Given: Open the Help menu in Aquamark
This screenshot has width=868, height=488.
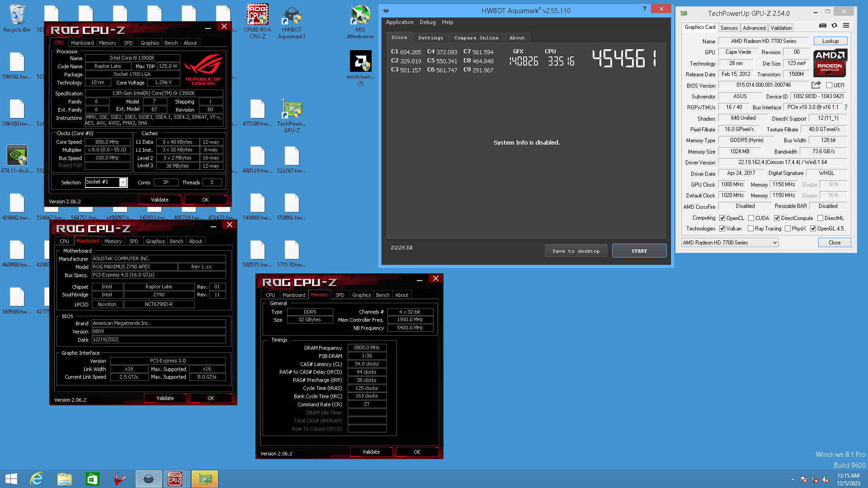Looking at the screenshot, I should (447, 22).
